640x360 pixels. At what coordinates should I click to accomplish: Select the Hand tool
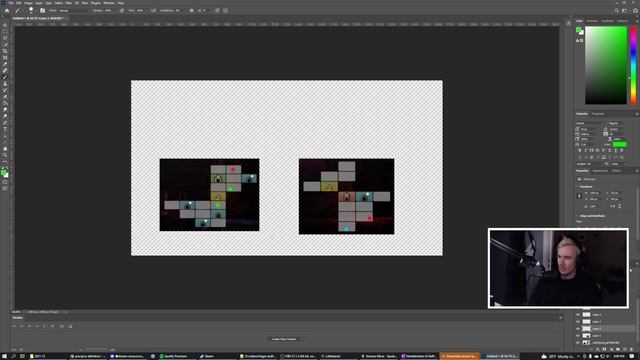(x=5, y=149)
